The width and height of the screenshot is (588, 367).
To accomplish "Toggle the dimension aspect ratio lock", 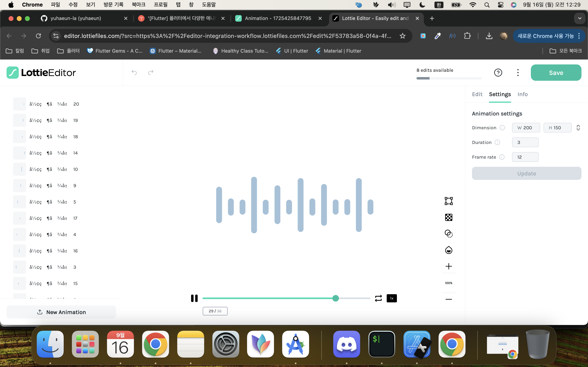I will coord(578,128).
